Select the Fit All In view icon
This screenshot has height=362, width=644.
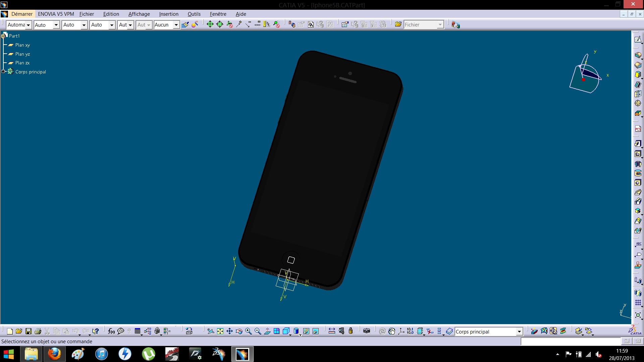(x=220, y=331)
